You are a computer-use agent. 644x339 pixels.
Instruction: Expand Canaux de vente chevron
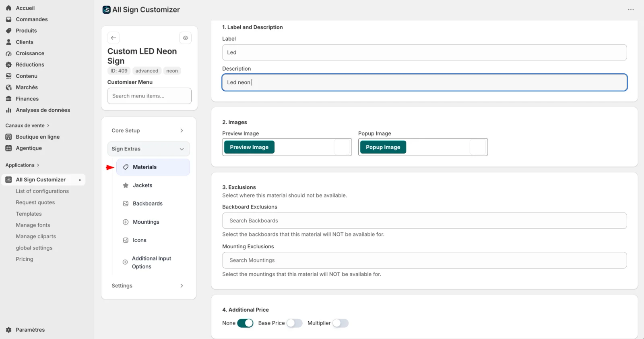click(x=48, y=126)
